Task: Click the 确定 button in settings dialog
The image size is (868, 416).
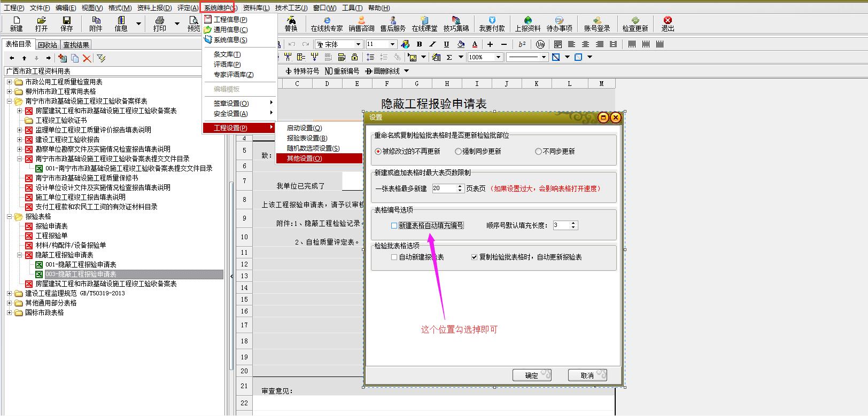Action: [531, 375]
